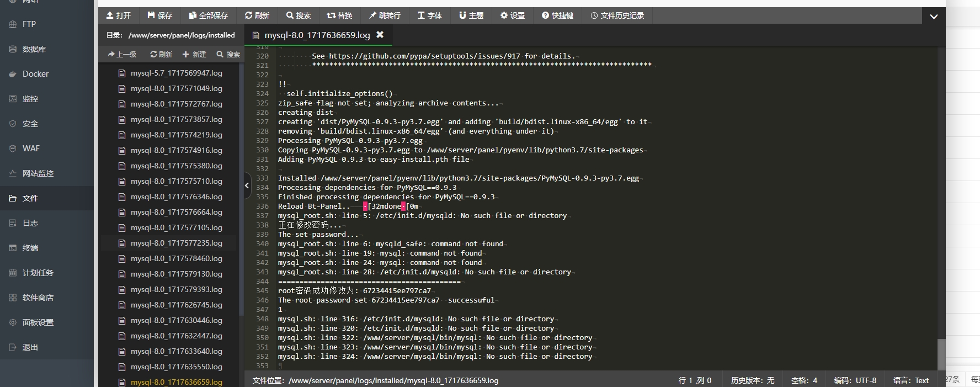
Task: Open 网站监控 in the sidebar
Action: [47, 173]
